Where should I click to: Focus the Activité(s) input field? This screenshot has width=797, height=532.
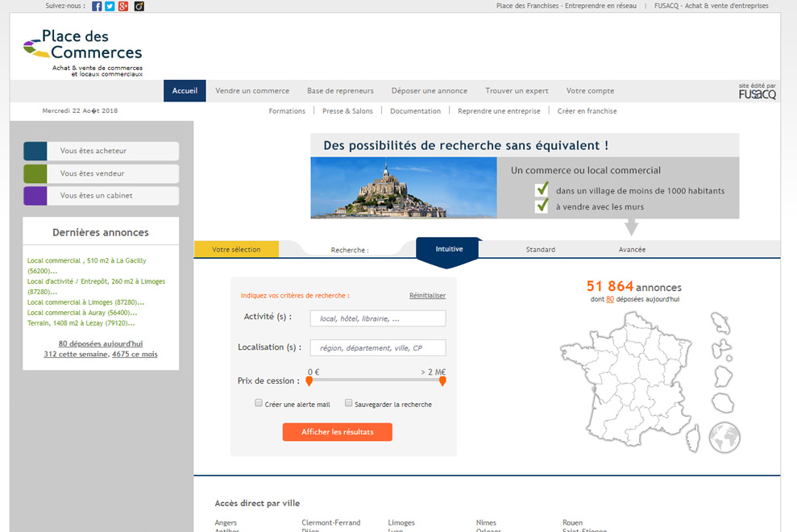pos(378,318)
